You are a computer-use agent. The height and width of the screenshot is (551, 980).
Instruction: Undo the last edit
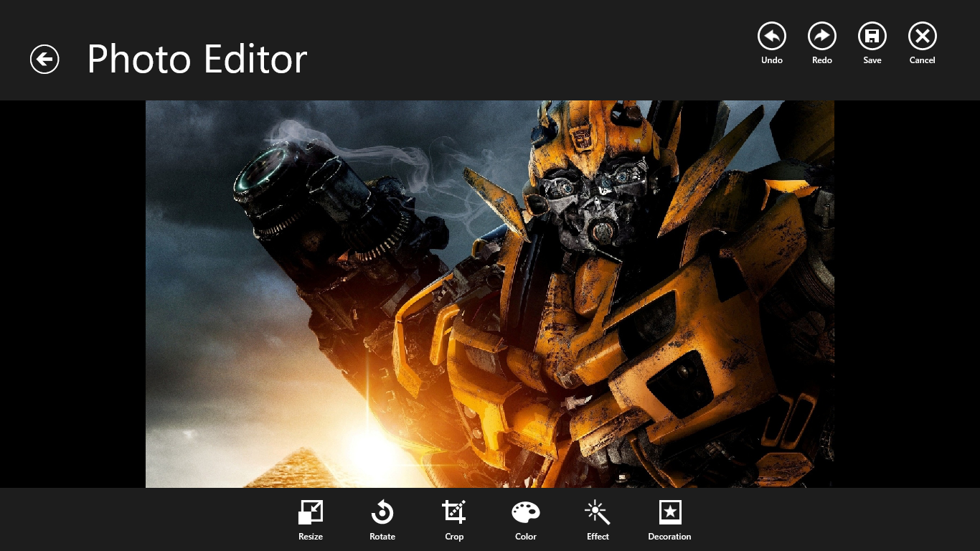pyautogui.click(x=772, y=36)
